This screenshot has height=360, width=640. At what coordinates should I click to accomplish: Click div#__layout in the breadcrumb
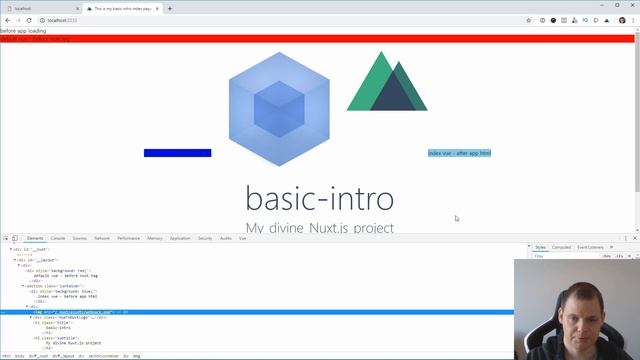[x=63, y=356]
